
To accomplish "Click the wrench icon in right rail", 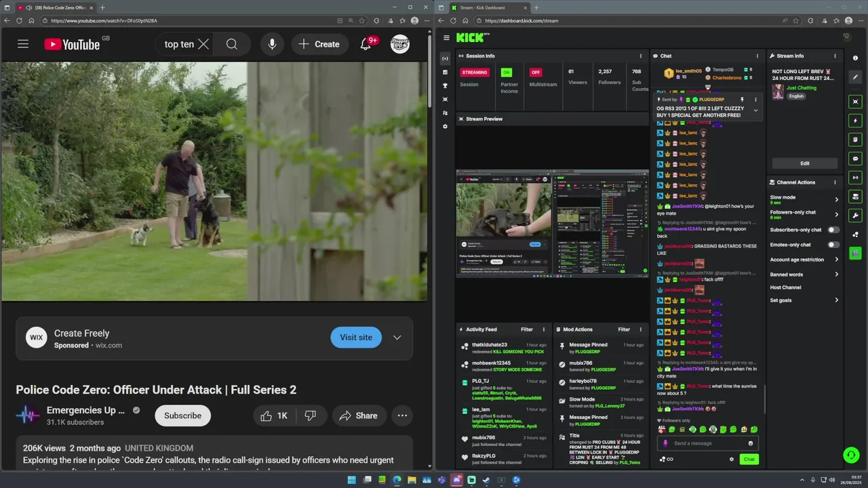I will point(856,216).
